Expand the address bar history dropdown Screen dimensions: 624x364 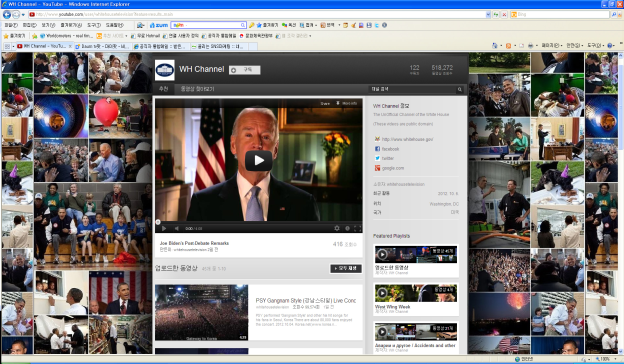pyautogui.click(x=488, y=14)
